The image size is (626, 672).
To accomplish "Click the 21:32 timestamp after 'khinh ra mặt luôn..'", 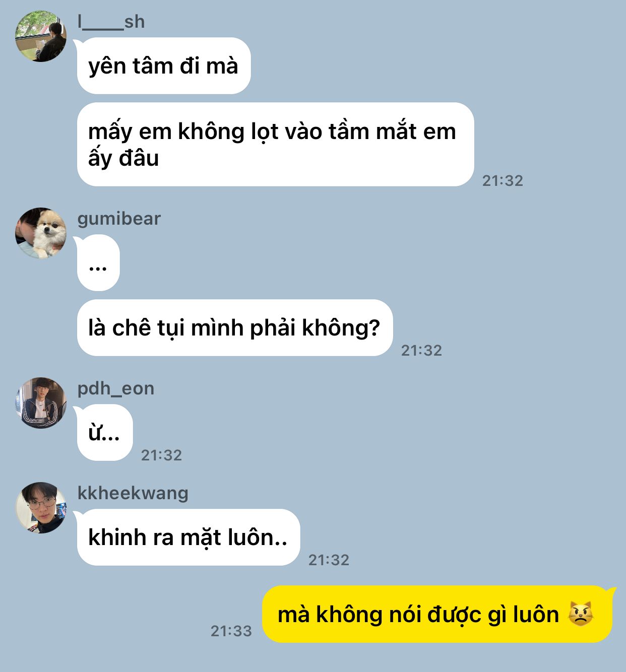I will click(329, 560).
